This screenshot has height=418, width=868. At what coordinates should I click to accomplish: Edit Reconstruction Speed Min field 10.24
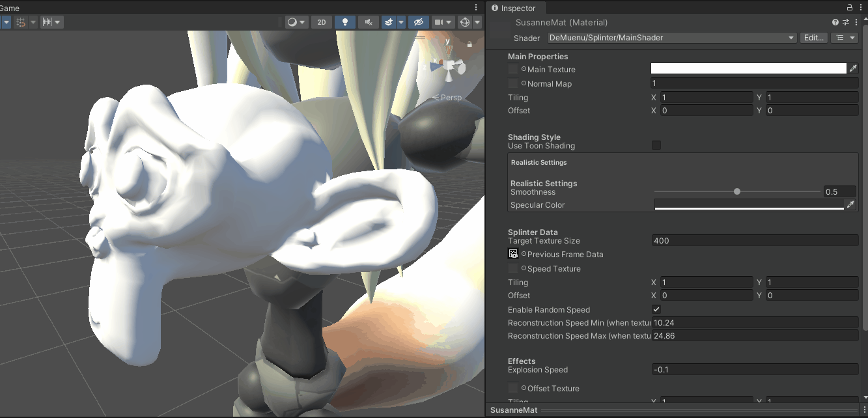coord(755,322)
